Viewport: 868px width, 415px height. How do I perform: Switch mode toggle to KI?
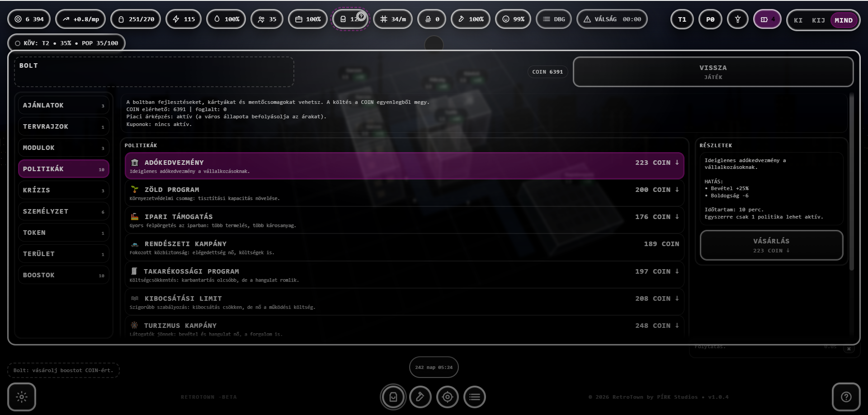(798, 20)
